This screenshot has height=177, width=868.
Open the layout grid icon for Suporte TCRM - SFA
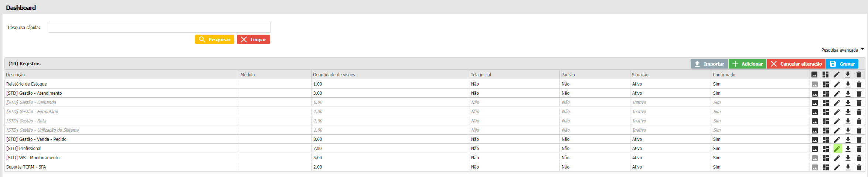[x=826, y=167]
